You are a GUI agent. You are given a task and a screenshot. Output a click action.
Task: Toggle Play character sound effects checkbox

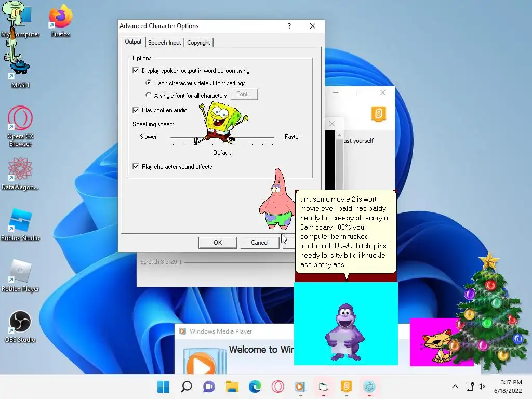[x=136, y=166]
